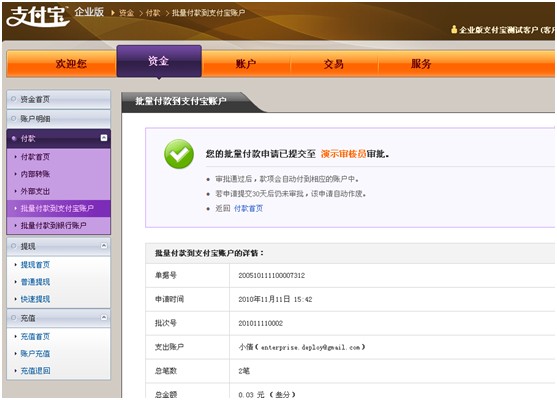Click the 总金额 value 0.03 元
This screenshot has width=557, height=400.
point(267,394)
